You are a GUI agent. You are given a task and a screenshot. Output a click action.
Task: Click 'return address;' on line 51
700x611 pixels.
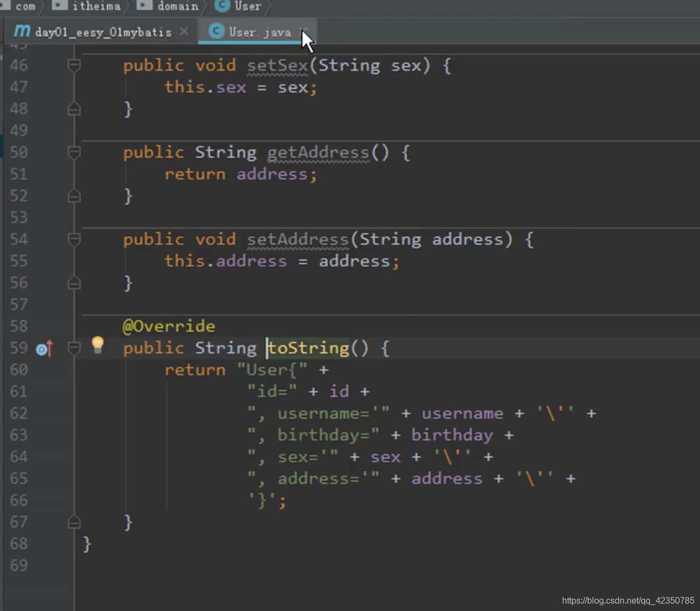pos(240,174)
